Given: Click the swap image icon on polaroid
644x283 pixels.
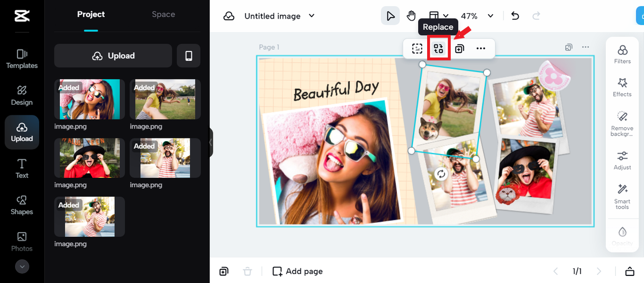Looking at the screenshot, I should tap(441, 174).
